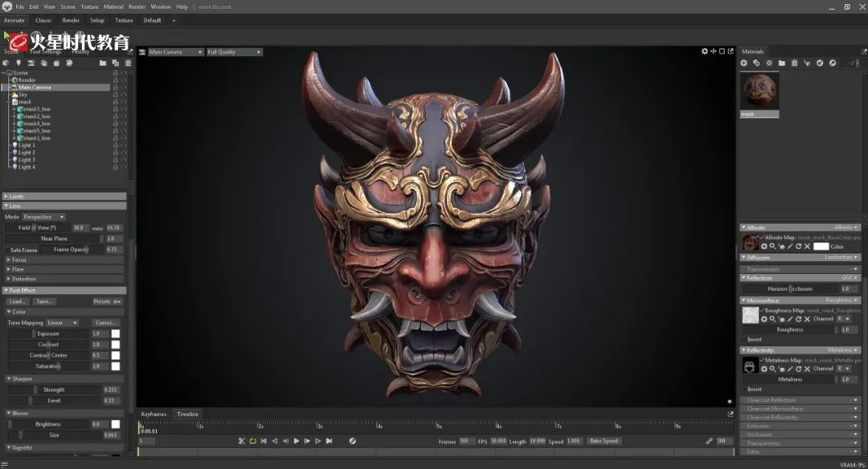Click the timeline scissors cut icon
This screenshot has width=868, height=469.
242,441
